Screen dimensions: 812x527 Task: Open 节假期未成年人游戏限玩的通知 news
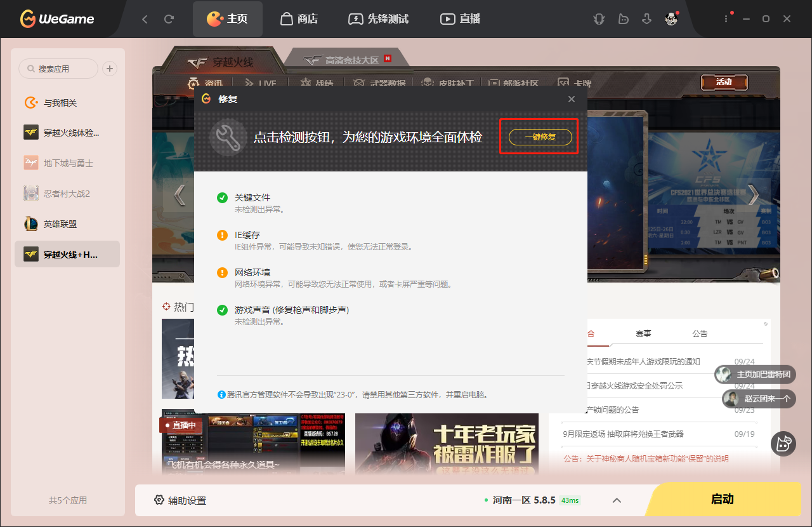[x=644, y=361]
